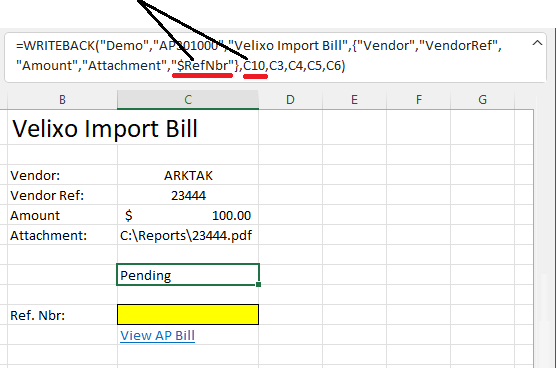This screenshot has height=369, width=557.
Task: Collapse the formula bar with the chevron
Action: [537, 43]
